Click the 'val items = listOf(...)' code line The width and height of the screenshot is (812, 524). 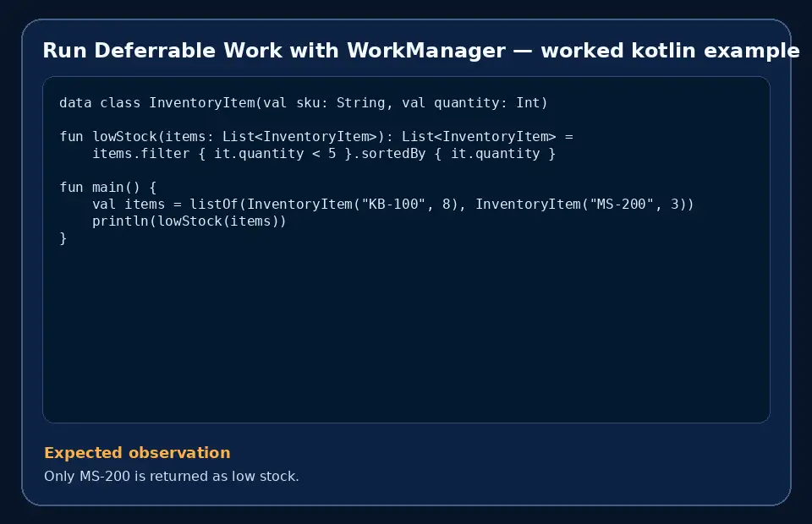click(393, 205)
